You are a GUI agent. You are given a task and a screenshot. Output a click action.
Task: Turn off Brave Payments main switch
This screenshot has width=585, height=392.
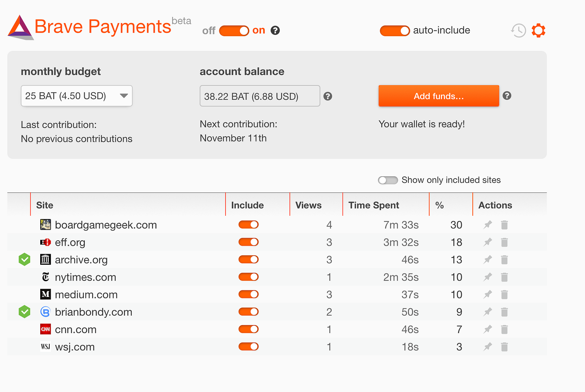point(234,31)
